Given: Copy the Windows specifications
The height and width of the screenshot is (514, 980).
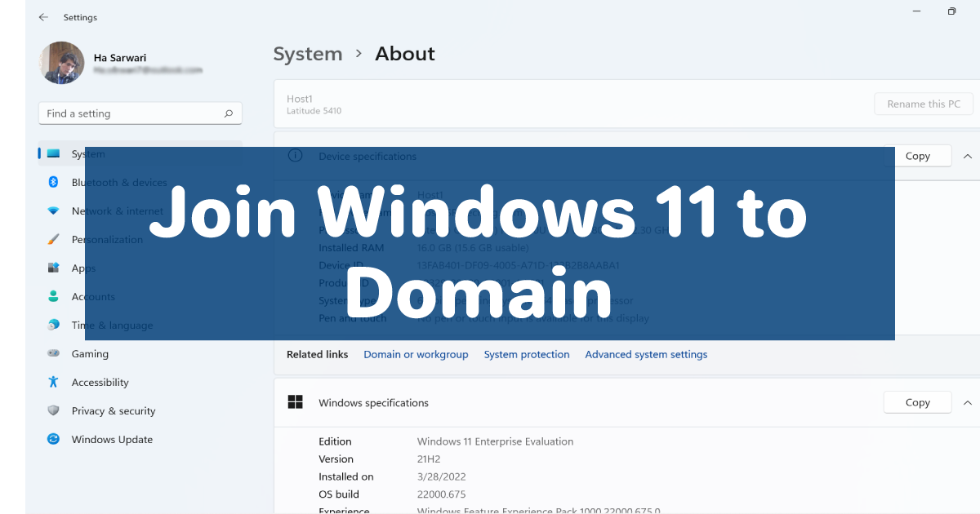Looking at the screenshot, I should [x=917, y=402].
